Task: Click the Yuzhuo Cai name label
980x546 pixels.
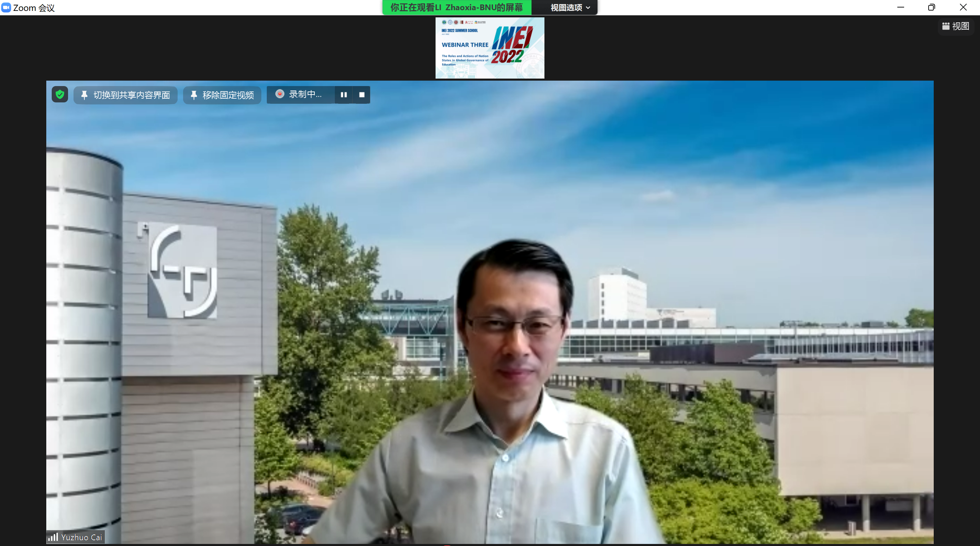Action: pyautogui.click(x=81, y=537)
